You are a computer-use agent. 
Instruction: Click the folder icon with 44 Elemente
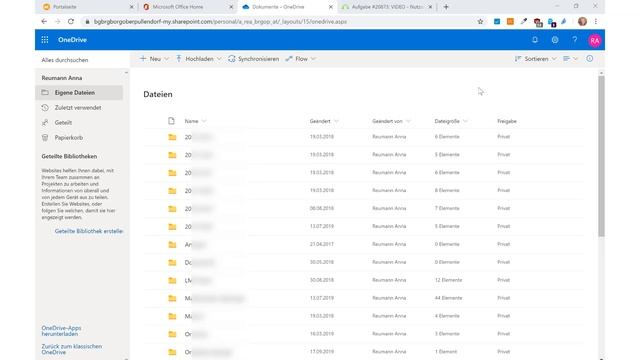pyautogui.click(x=172, y=298)
